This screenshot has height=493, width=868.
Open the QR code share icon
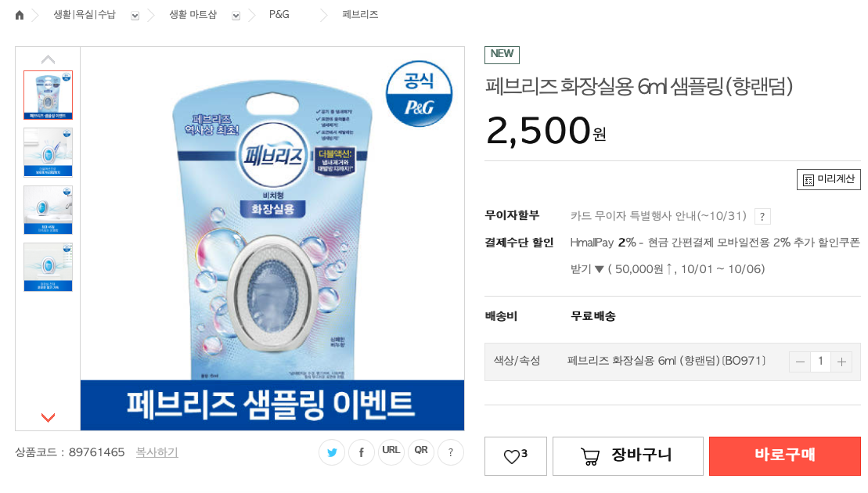click(x=421, y=452)
